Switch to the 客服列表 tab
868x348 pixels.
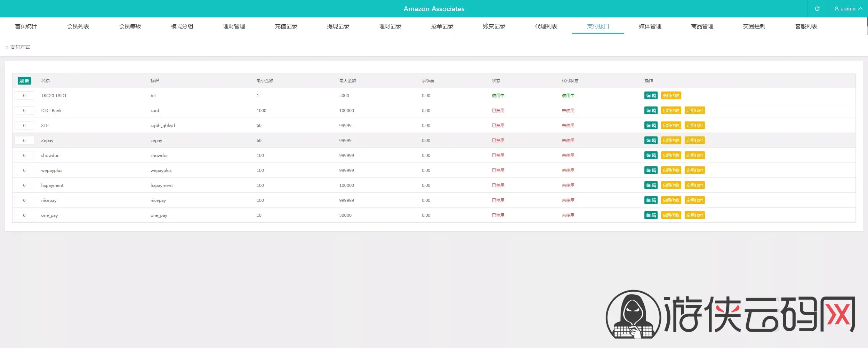pos(806,26)
